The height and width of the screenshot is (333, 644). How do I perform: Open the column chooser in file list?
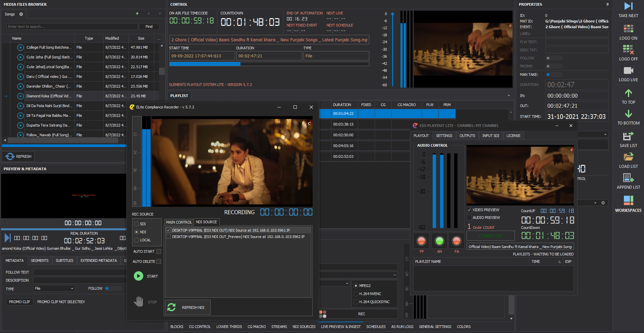(x=159, y=38)
